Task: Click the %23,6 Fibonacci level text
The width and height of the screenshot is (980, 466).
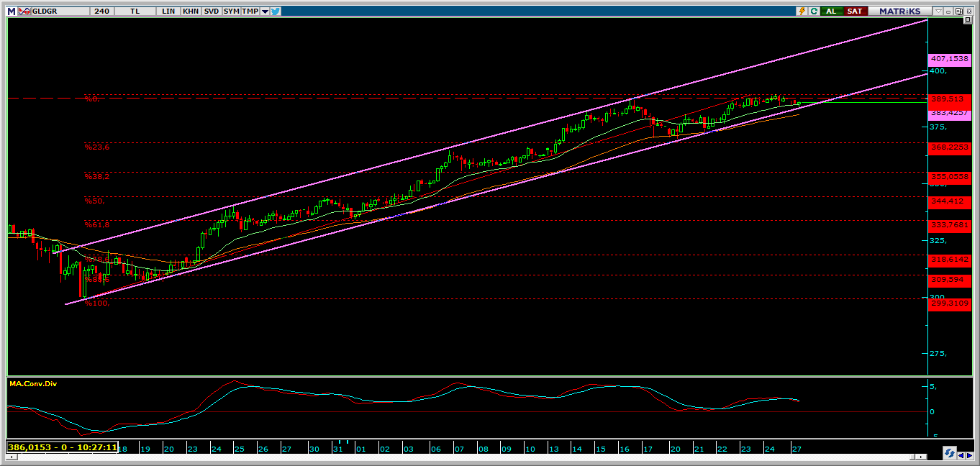Action: [x=97, y=147]
